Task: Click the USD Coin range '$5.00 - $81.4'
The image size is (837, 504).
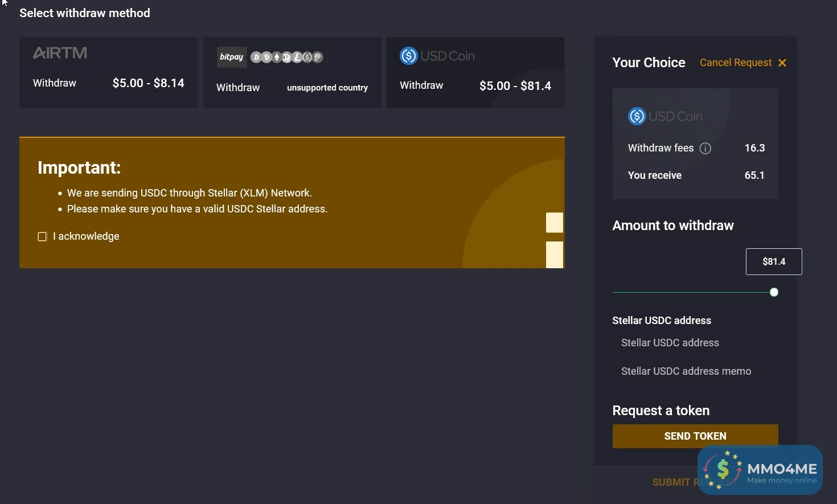Action: tap(515, 86)
